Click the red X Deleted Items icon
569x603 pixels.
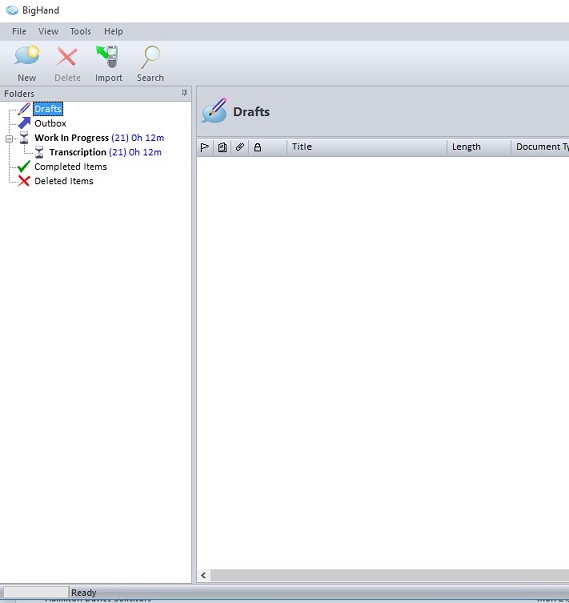click(24, 181)
